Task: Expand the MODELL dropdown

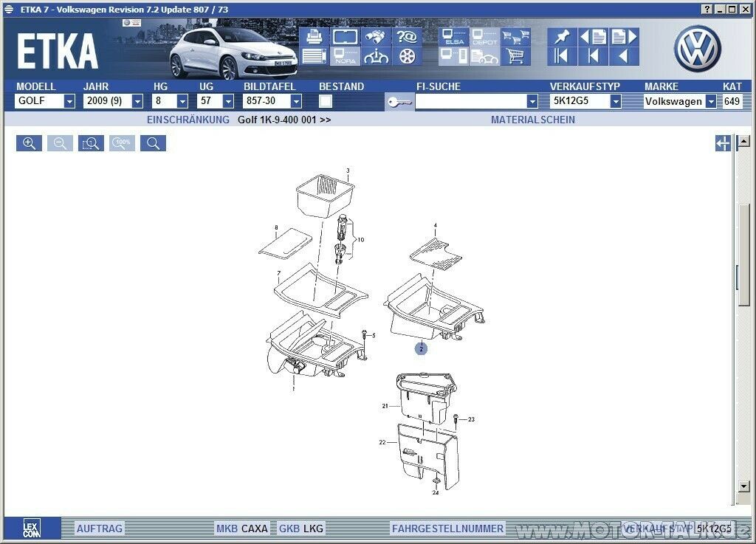Action: coord(69,101)
